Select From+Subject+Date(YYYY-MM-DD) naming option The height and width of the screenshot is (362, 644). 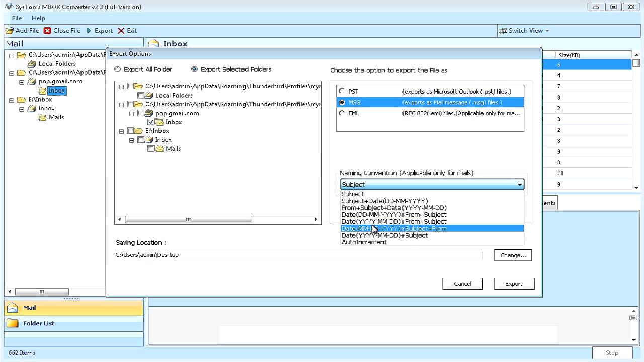394,208
